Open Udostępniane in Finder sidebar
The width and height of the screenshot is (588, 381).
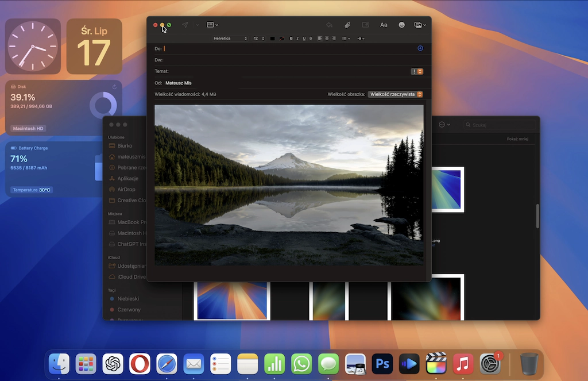tap(127, 265)
